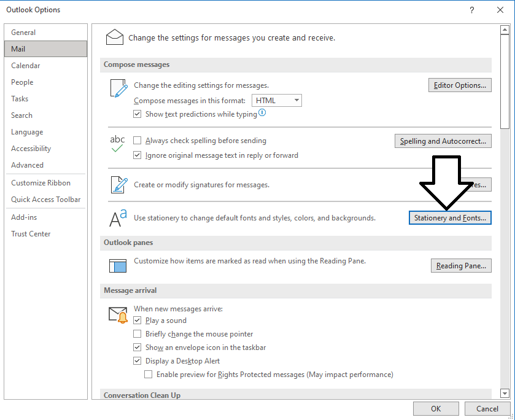Click 'Create or modify signatures for messages' text
Image resolution: width=515 pixels, height=420 pixels.
tap(202, 185)
